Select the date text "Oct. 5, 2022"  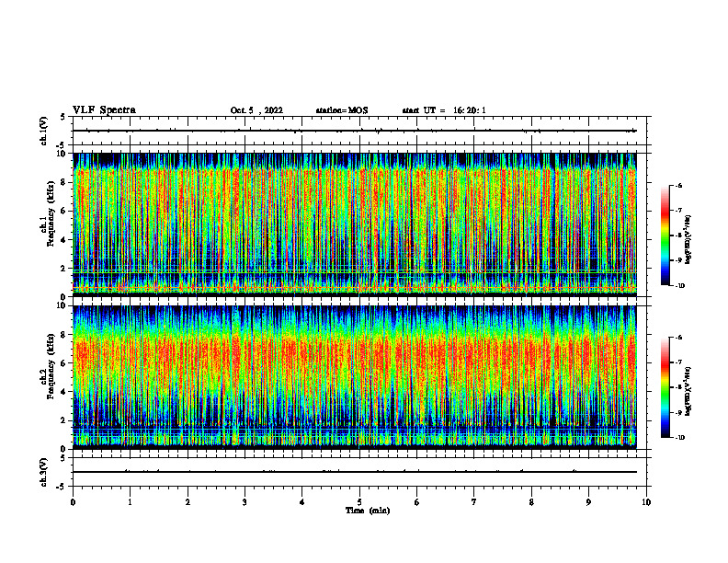point(256,110)
